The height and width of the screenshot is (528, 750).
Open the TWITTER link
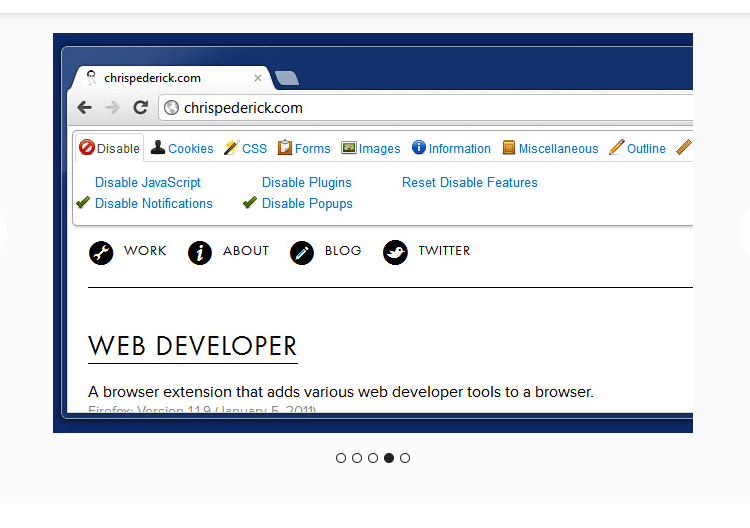444,251
